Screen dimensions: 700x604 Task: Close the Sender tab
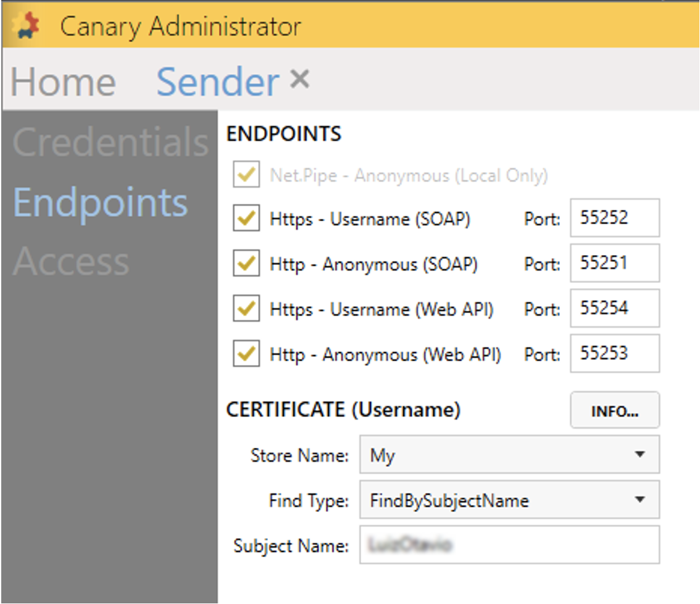tap(299, 80)
